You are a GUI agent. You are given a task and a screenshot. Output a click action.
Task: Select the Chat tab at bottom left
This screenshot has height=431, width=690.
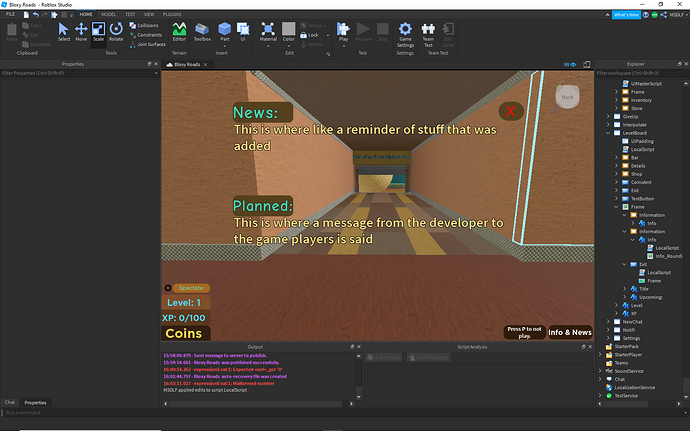[x=10, y=402]
